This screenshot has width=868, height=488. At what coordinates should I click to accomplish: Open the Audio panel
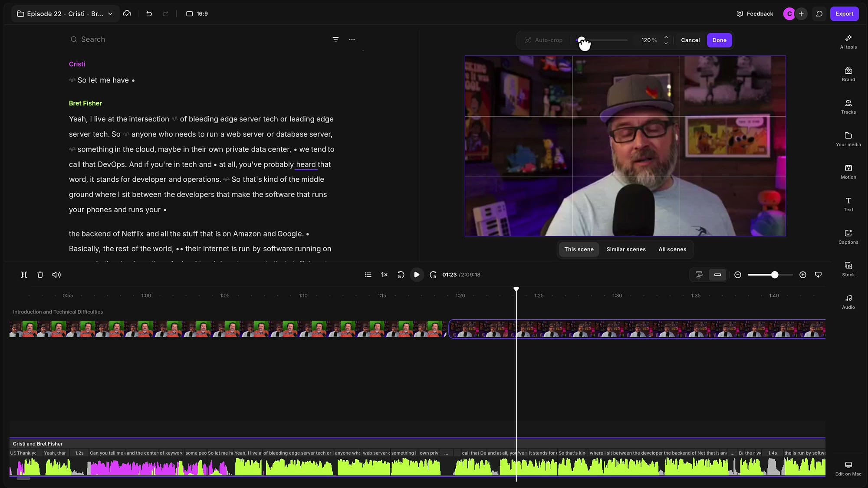(848, 302)
